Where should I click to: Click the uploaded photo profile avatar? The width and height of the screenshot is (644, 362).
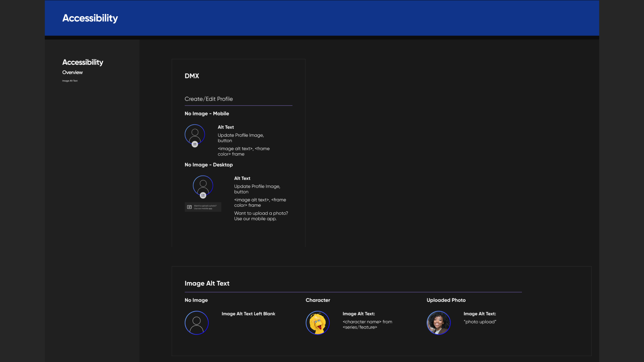pos(438,322)
